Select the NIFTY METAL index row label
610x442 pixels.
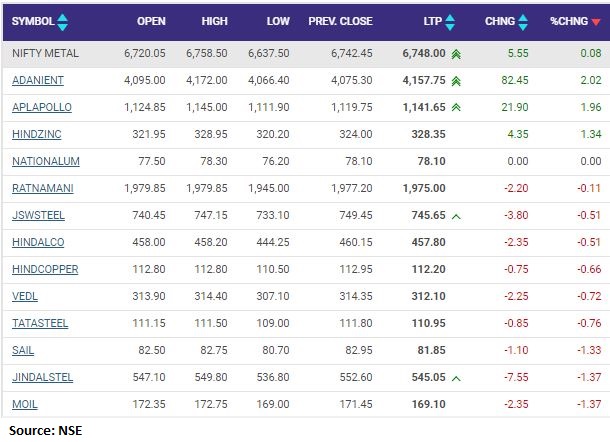pyautogui.click(x=45, y=53)
